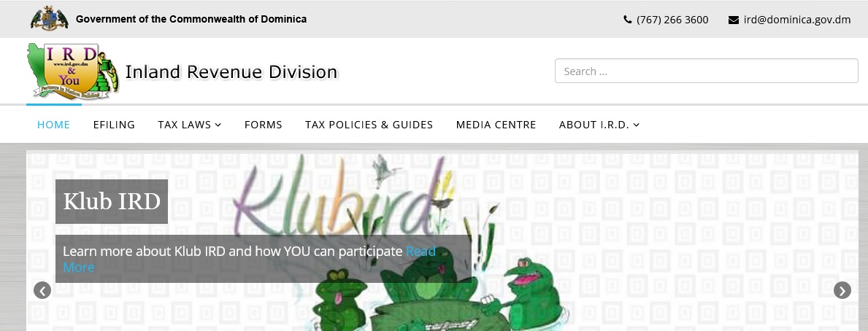Click the Read More link in the slide caption
The width and height of the screenshot is (868, 331).
[250, 259]
